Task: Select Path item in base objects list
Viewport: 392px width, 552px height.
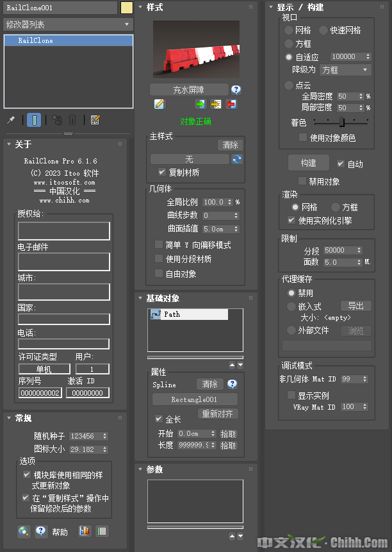Action: [189, 314]
